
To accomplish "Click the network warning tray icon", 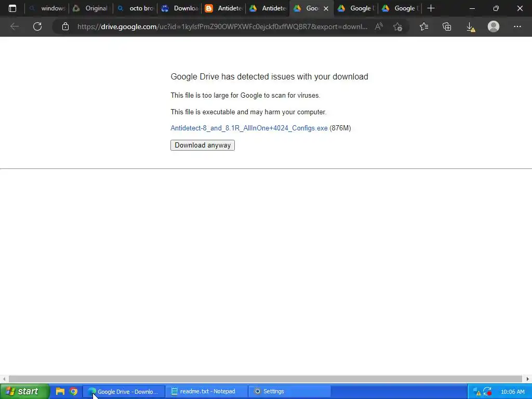I will [x=477, y=392].
